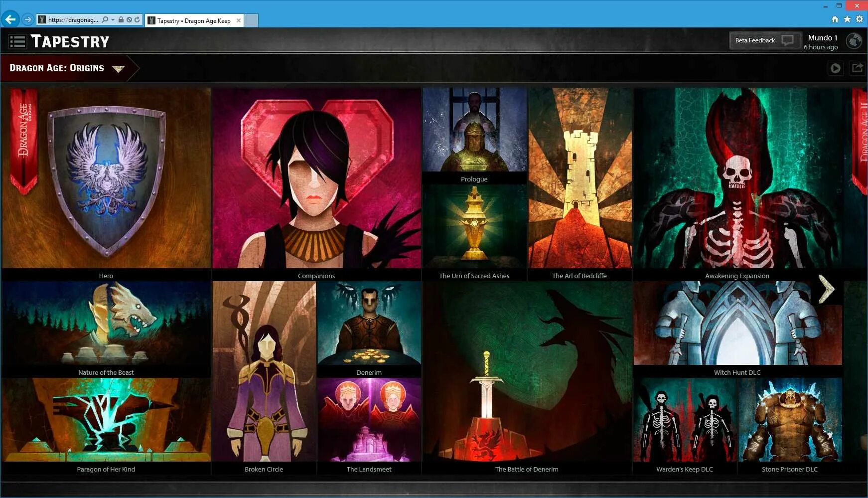868x498 pixels.
Task: Open The Arl of Redcliffe tile
Action: (579, 184)
